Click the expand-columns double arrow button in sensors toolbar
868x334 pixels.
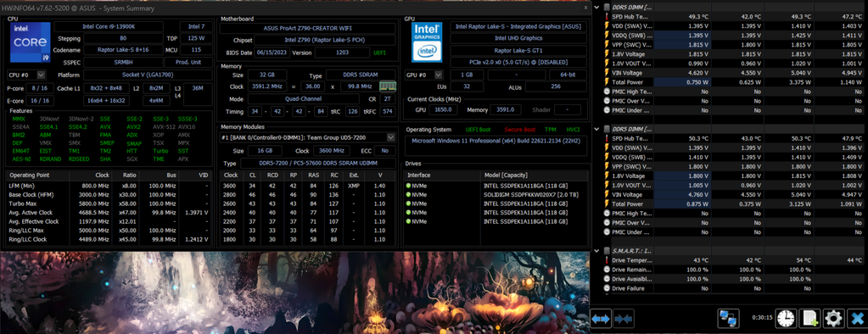pyautogui.click(x=601, y=319)
